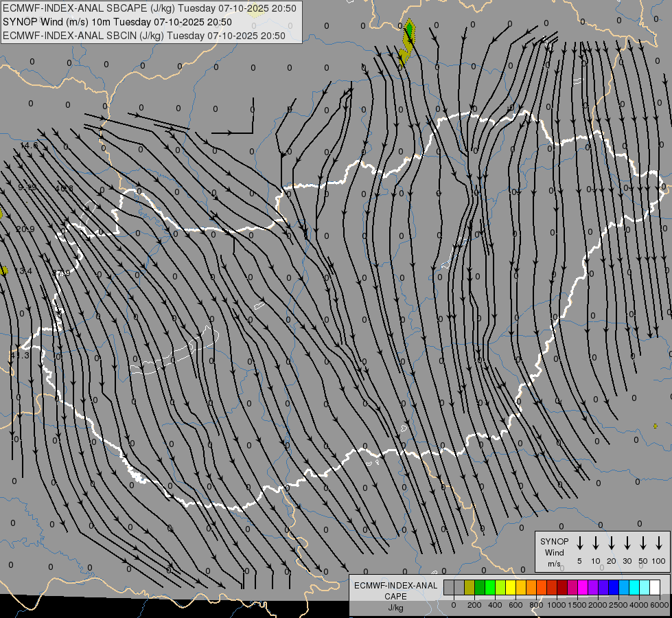Click the green CAPE patch at map top
672x618 pixels.
click(409, 31)
